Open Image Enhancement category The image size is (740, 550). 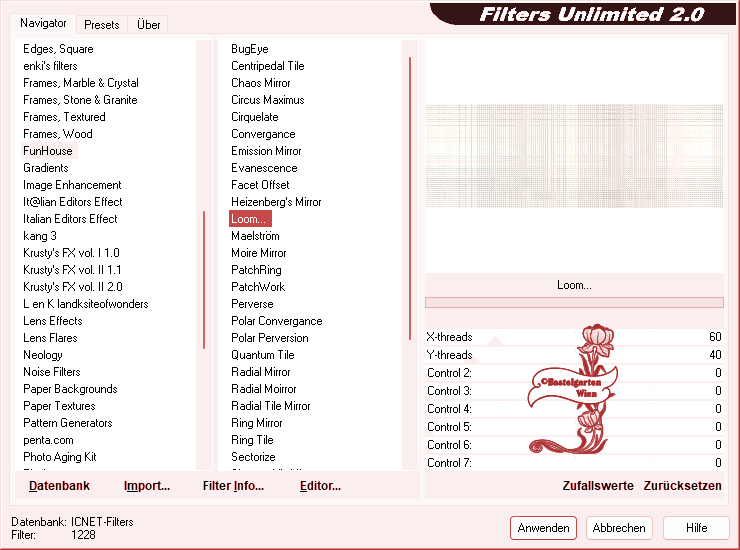72,185
